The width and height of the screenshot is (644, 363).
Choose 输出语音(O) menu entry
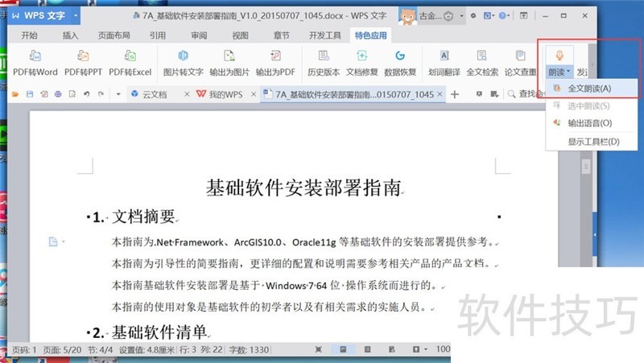pyautogui.click(x=592, y=123)
